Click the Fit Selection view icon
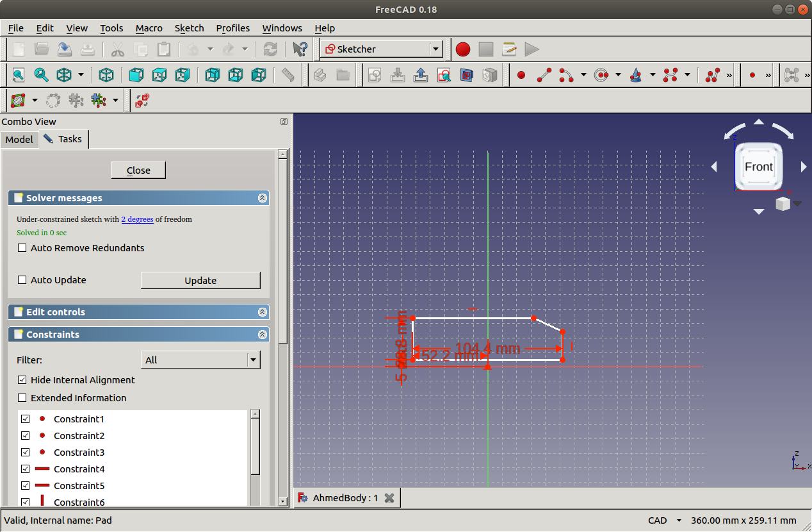This screenshot has width=812, height=532. coord(42,75)
